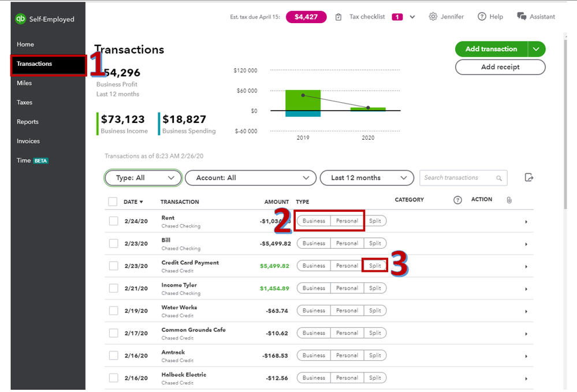Open the Add transaction dropdown arrow

pyautogui.click(x=537, y=49)
